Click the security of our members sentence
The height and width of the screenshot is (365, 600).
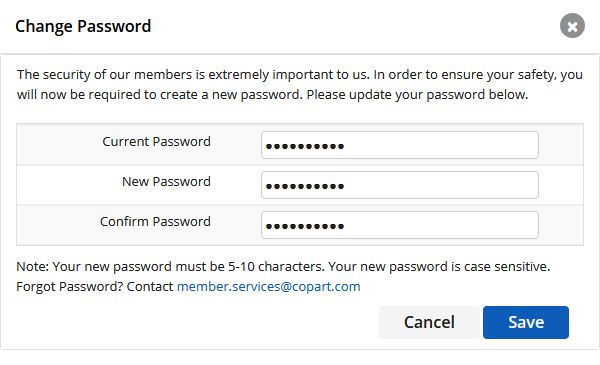coord(193,75)
